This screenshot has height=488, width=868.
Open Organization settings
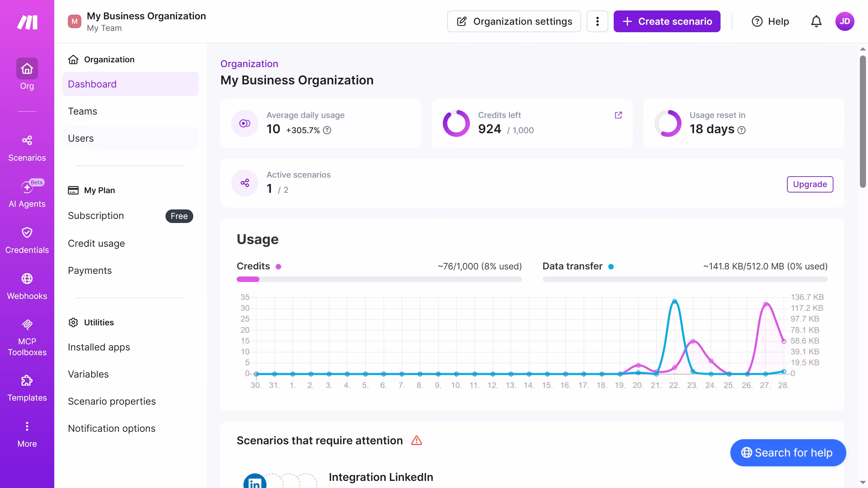[x=514, y=21]
